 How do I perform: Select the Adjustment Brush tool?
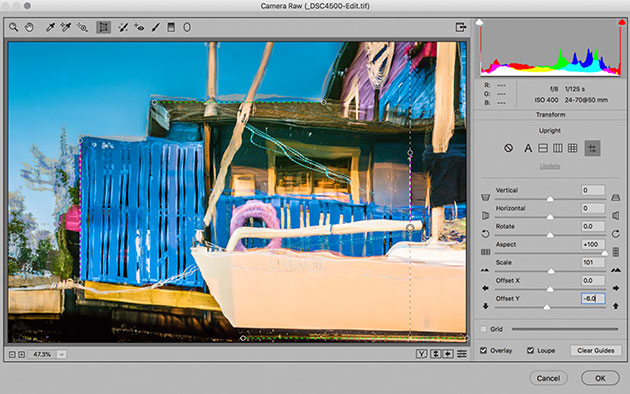[155, 27]
